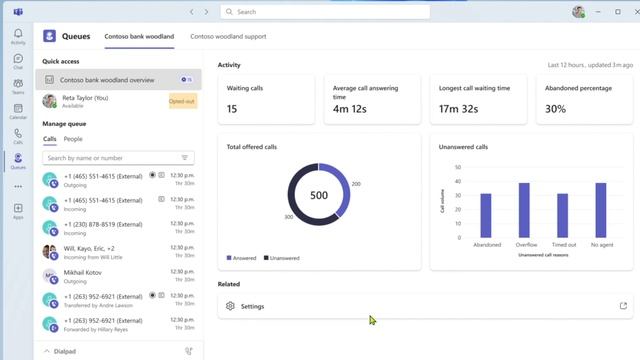Click the Teams logo in the title bar

18,12
